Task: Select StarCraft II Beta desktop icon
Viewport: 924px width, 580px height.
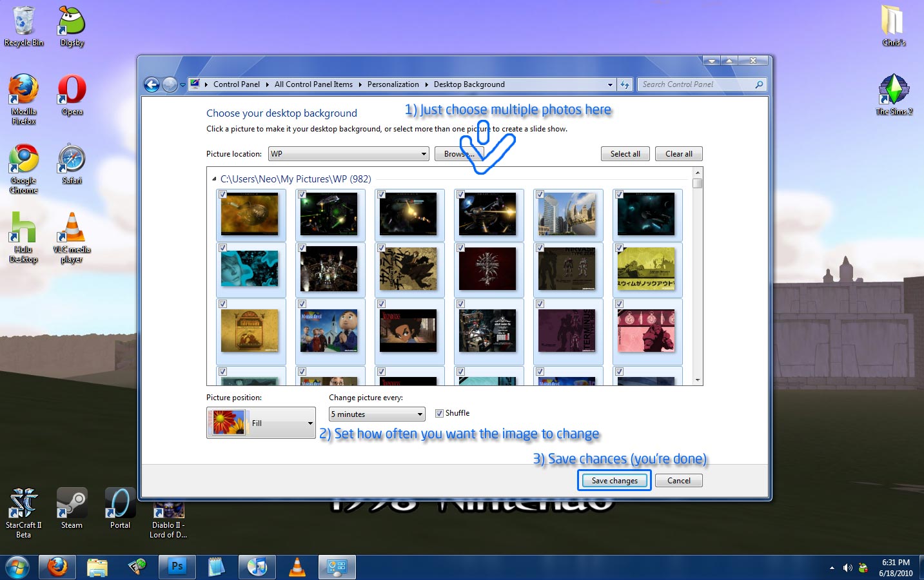Action: coord(24,513)
